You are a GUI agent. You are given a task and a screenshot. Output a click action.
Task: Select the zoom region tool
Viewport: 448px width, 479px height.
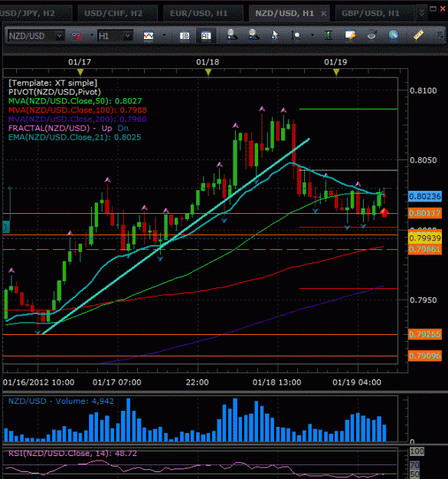pos(296,36)
